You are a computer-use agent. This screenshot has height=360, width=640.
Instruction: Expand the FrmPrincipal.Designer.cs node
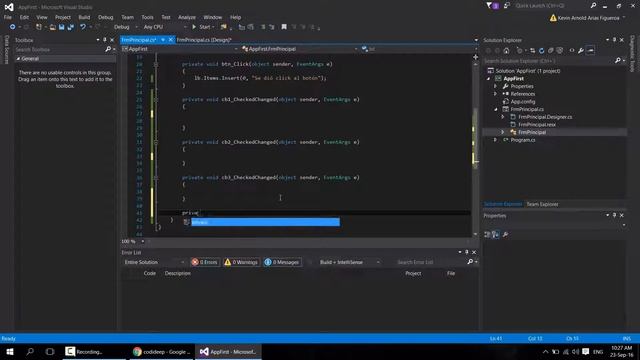(503, 117)
